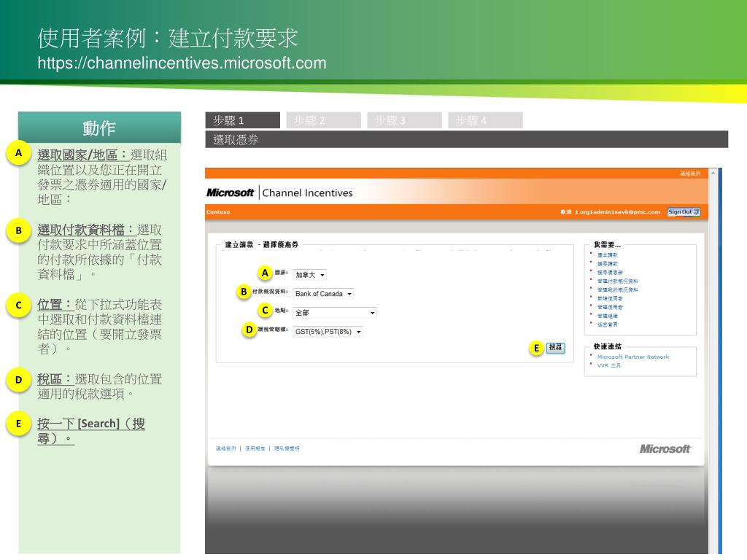Click the Channel Incentives title text
Image resolution: width=747 pixels, height=560 pixels.
[307, 192]
